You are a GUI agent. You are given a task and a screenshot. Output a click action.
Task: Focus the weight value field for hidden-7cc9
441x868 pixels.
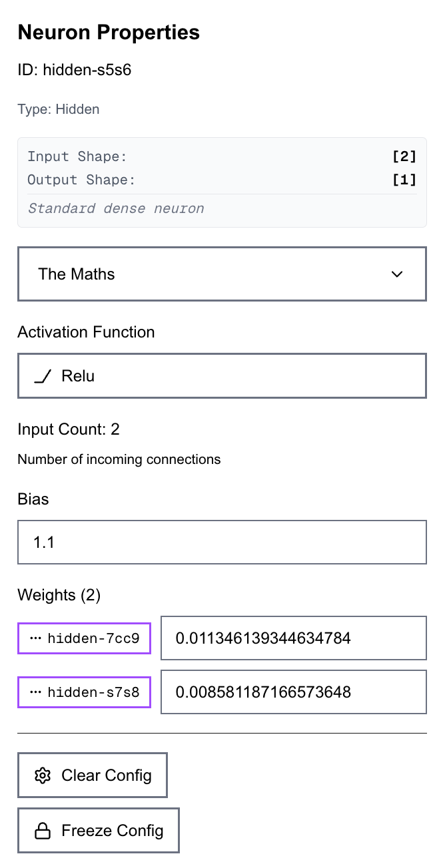point(293,638)
